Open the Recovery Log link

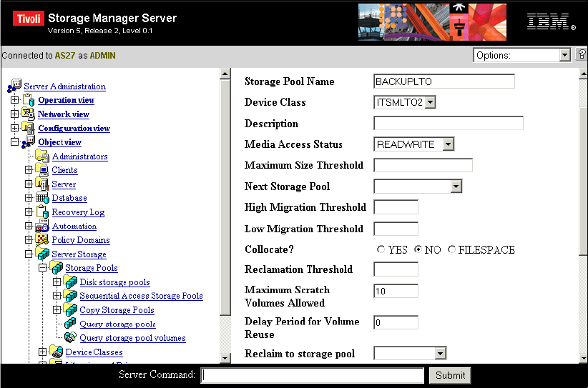(x=78, y=212)
